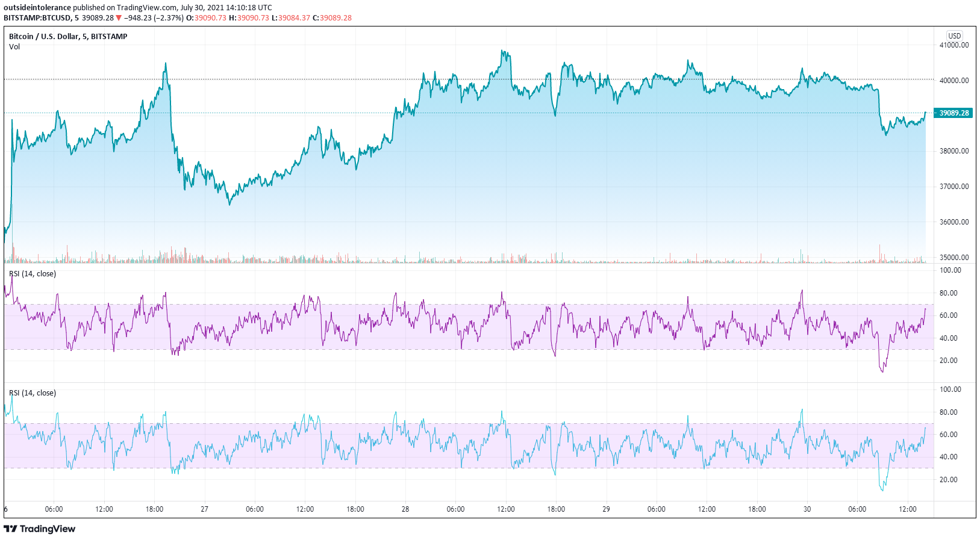Click the 37000.00 price axis label
Screen dimensions: 980x540
tap(955, 187)
